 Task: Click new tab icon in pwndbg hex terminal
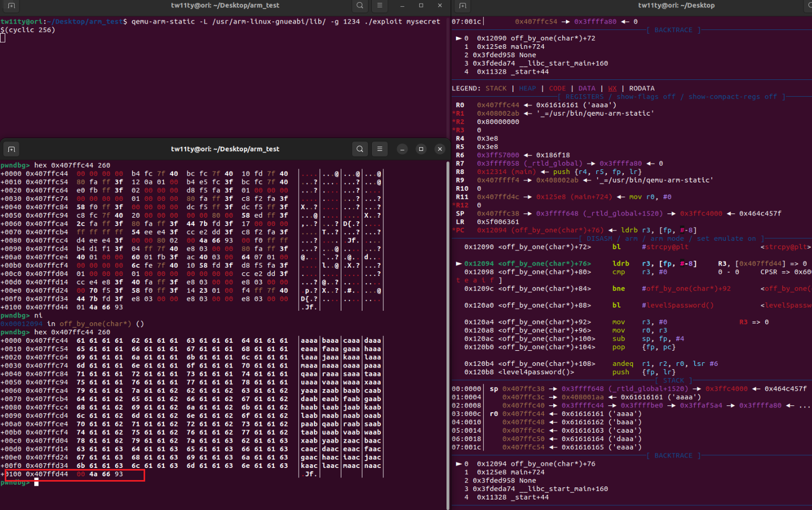point(12,149)
